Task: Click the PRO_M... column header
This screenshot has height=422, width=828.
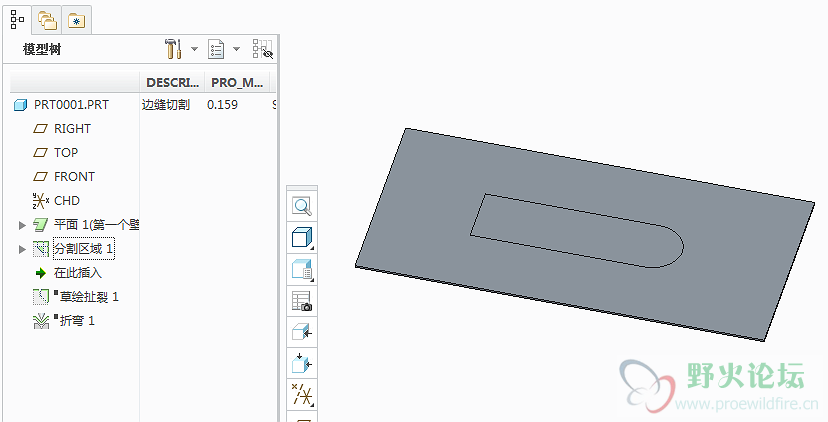Action: click(237, 82)
